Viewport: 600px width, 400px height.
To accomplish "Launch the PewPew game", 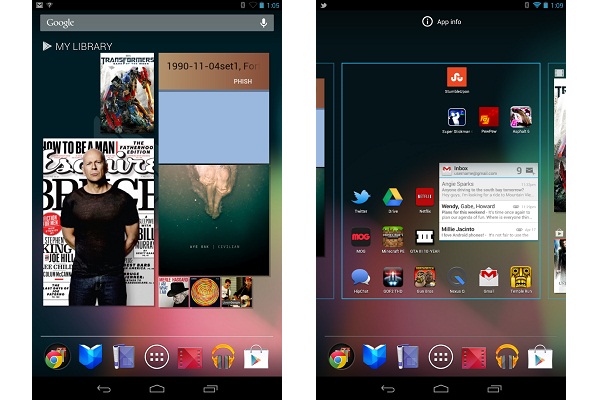I will 488,116.
